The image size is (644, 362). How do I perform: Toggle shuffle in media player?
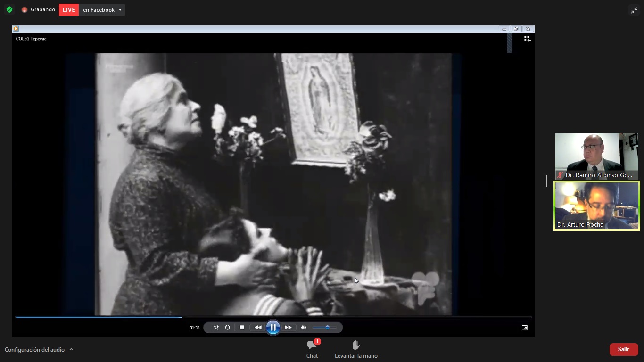pyautogui.click(x=216, y=328)
